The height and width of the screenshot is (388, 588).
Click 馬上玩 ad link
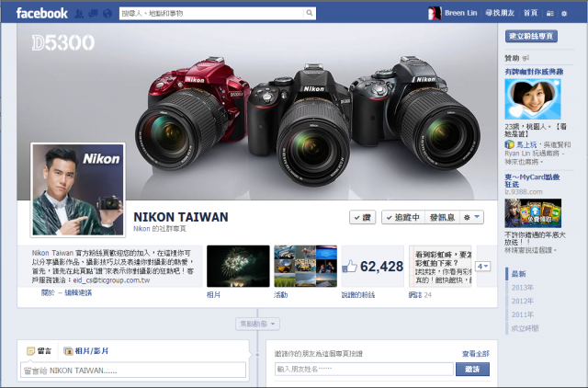(x=526, y=144)
